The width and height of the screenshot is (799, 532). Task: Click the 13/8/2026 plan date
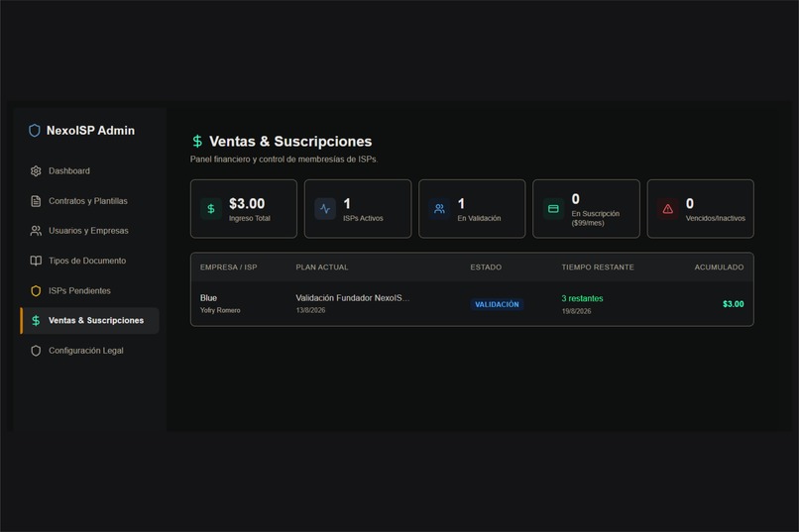click(310, 310)
